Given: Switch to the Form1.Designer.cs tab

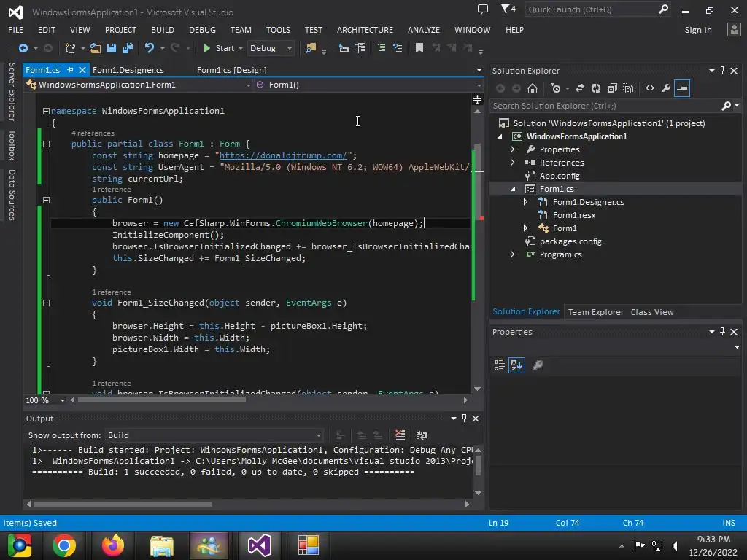Looking at the screenshot, I should pos(128,70).
